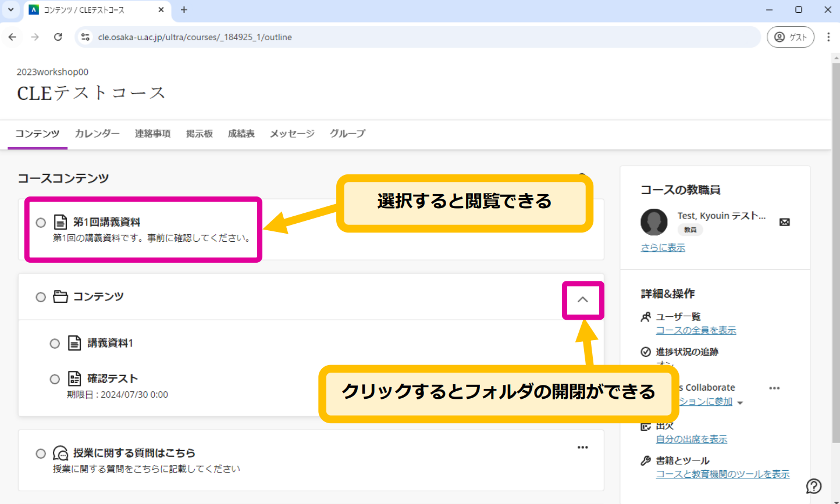
Task: Click the 書籍とツール wrench icon
Action: 646,460
